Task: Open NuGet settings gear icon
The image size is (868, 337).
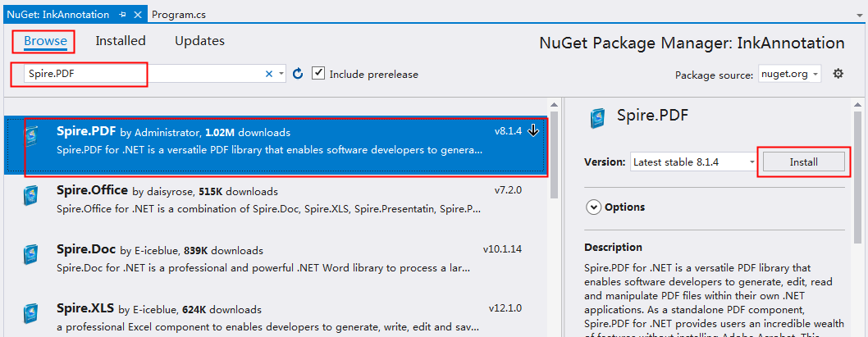Action: [x=838, y=74]
